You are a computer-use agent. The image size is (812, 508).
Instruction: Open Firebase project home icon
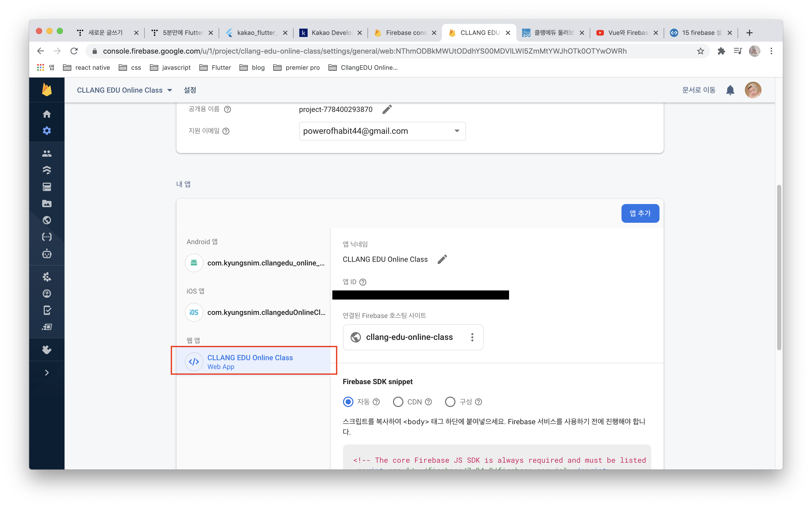click(47, 114)
